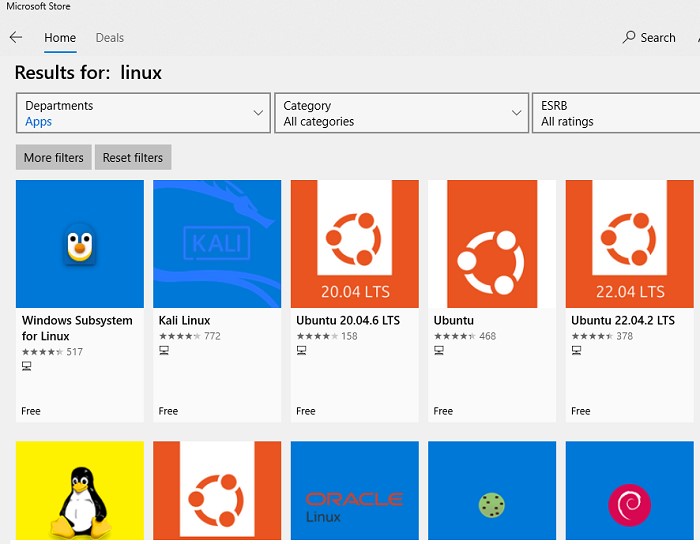Click the Ubuntu title under its tile
The width and height of the screenshot is (700, 544).
(454, 320)
